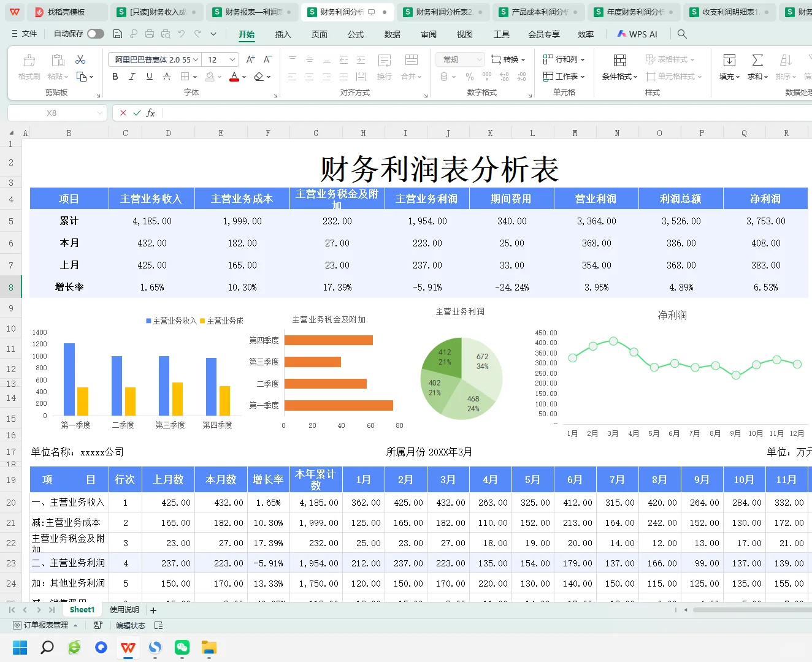Apply the red font color swatch
This screenshot has height=662, width=812.
pyautogui.click(x=234, y=77)
